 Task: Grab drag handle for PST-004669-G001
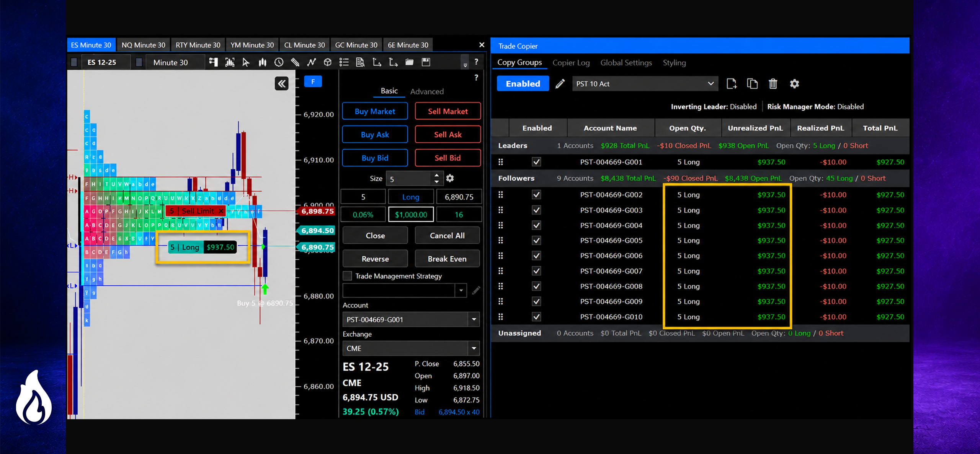[x=500, y=162]
